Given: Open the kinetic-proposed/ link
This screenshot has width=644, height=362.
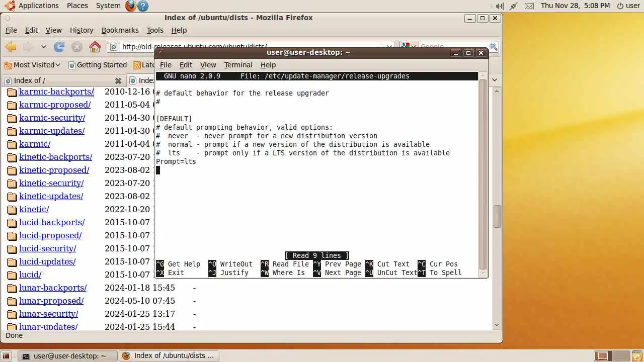Looking at the screenshot, I should coord(54,170).
